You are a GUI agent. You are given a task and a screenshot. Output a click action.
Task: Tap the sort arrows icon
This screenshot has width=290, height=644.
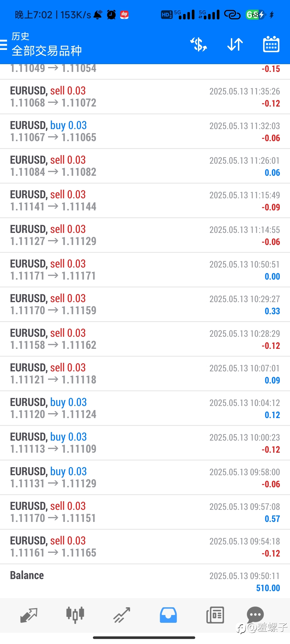point(235,44)
